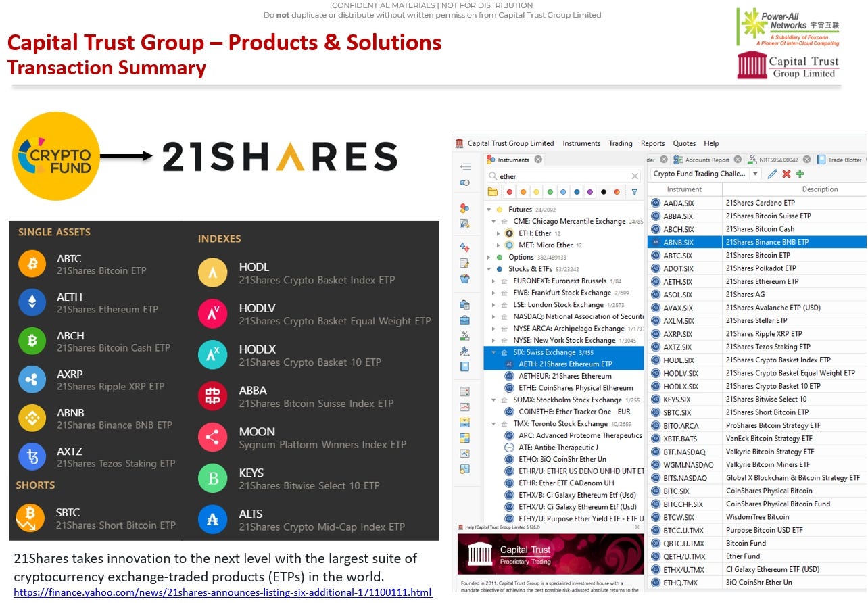Open the Help menu
Screen dimensions: 868x603
pos(711,143)
